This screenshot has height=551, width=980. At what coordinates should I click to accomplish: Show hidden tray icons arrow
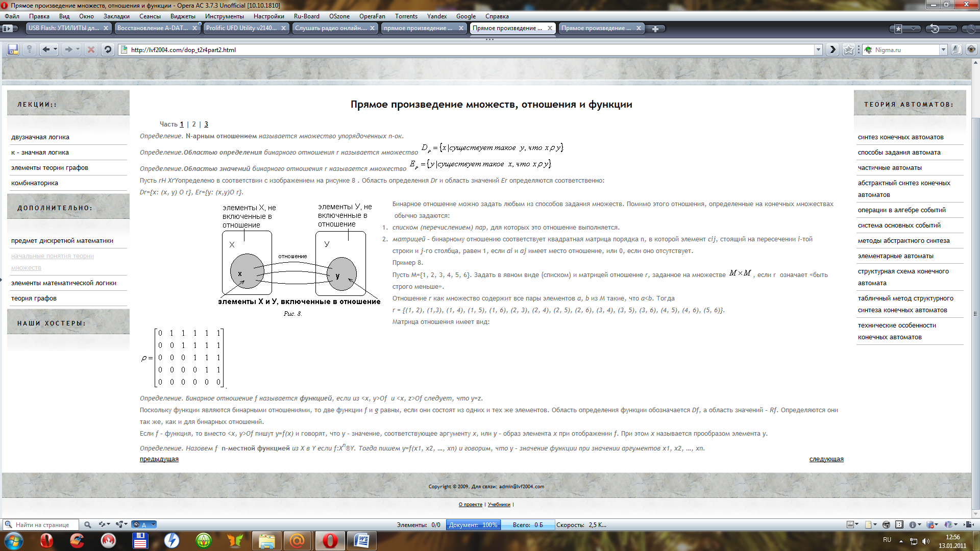tap(901, 541)
